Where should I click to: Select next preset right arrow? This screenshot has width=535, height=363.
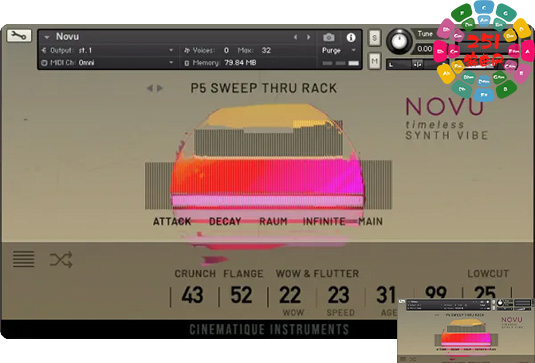pos(160,88)
